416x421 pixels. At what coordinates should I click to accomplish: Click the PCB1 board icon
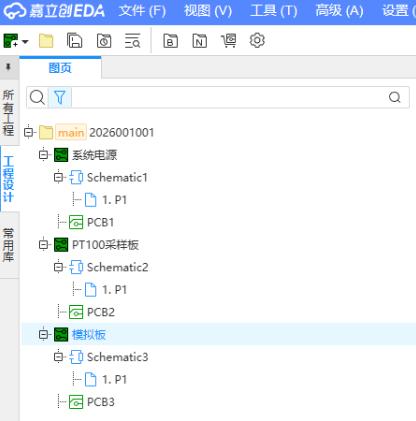(76, 222)
